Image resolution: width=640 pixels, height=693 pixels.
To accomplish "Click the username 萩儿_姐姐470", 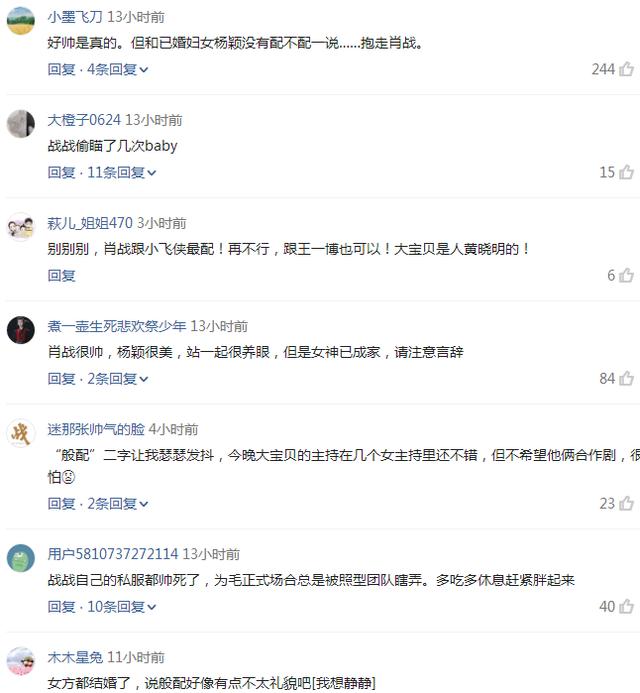I will pos(90,223).
